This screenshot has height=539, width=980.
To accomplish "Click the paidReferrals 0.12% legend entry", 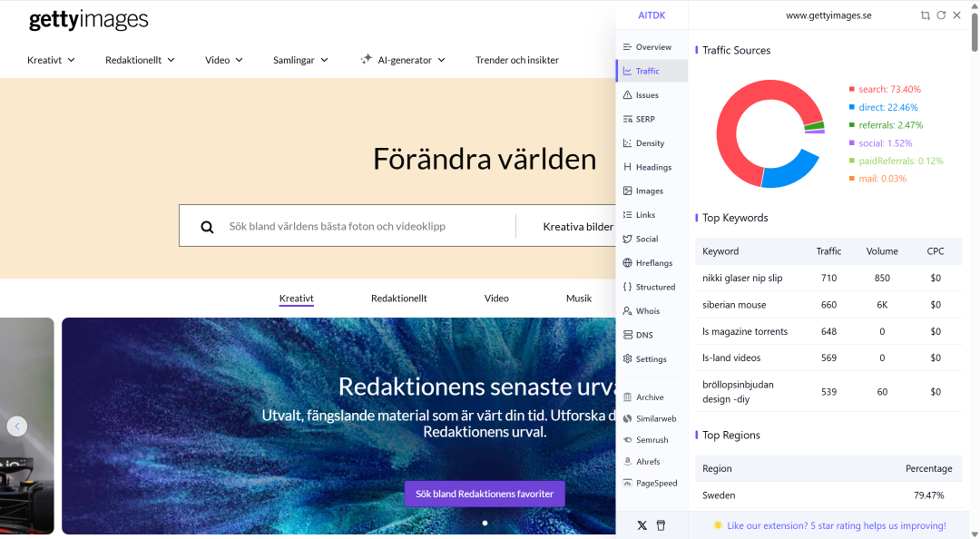I will [896, 161].
